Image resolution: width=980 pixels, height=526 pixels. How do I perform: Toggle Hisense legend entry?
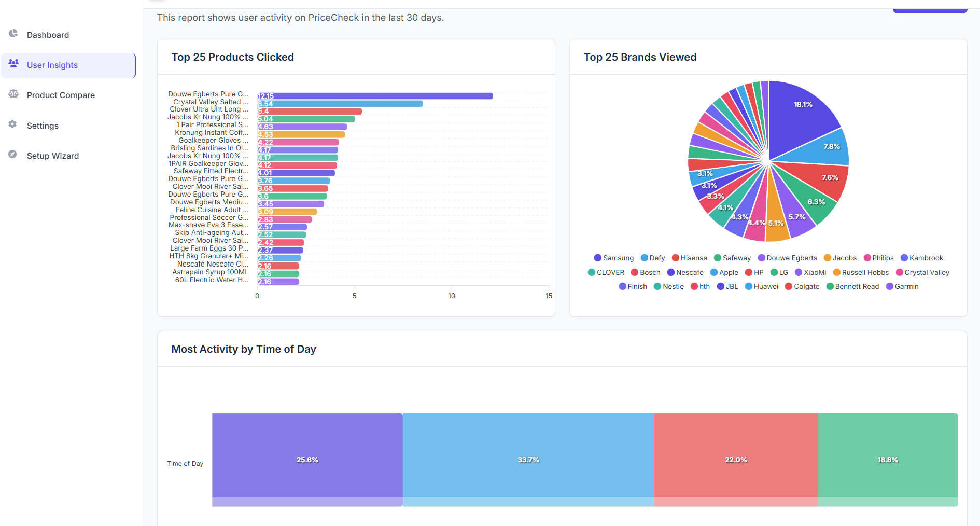click(x=690, y=258)
